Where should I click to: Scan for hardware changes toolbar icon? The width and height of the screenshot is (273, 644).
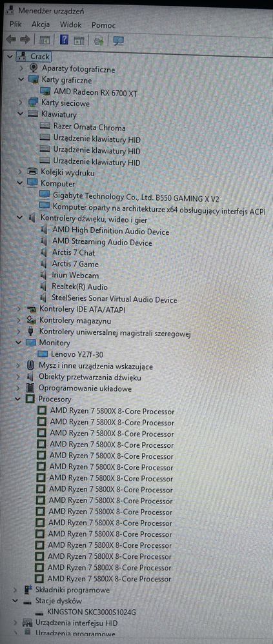[x=99, y=40]
